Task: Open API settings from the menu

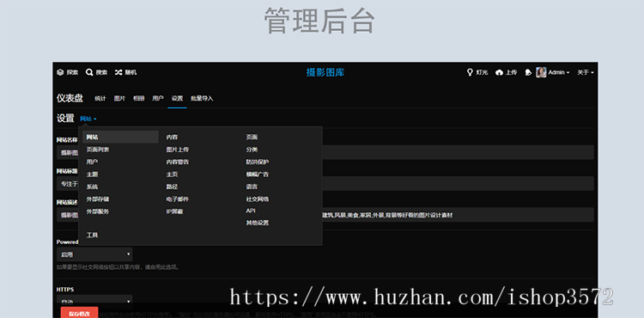Action: point(251,211)
